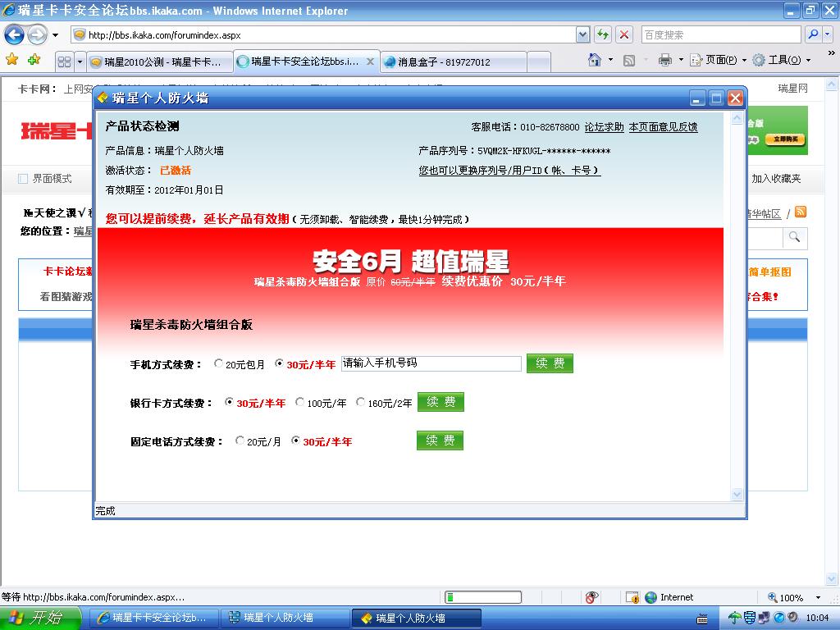Select 30元/半年 for landline renewal
840x630 pixels.
pos(295,441)
